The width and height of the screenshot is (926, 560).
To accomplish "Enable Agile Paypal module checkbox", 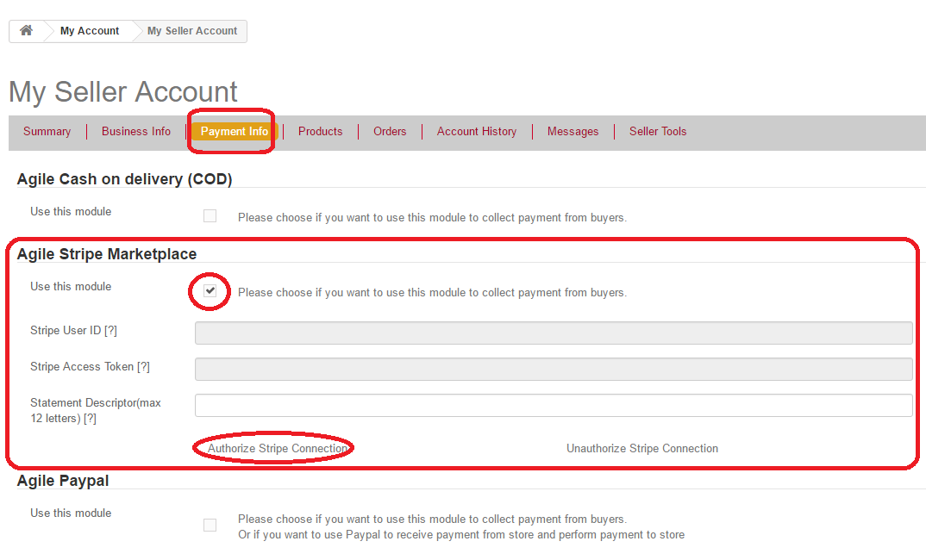I will coord(210,526).
